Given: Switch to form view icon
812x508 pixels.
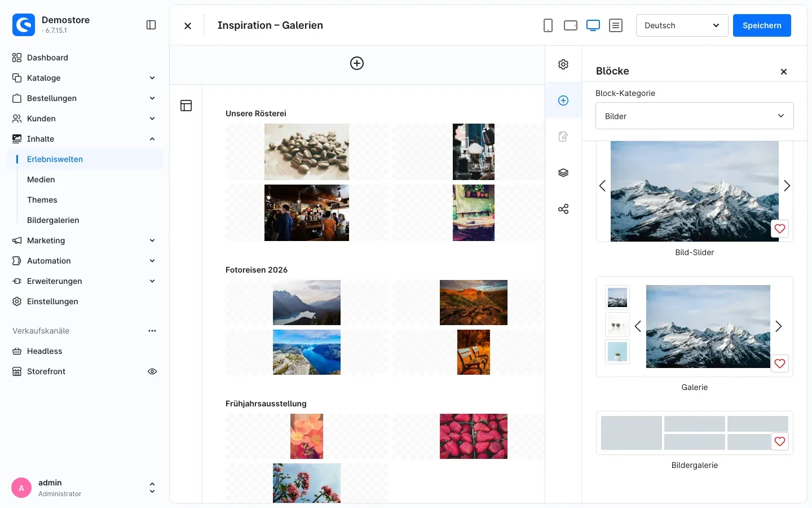Looking at the screenshot, I should point(615,25).
